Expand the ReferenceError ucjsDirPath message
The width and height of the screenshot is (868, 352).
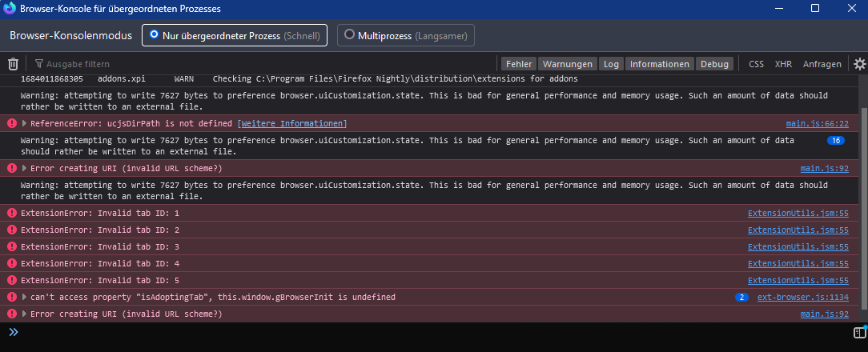pos(25,124)
